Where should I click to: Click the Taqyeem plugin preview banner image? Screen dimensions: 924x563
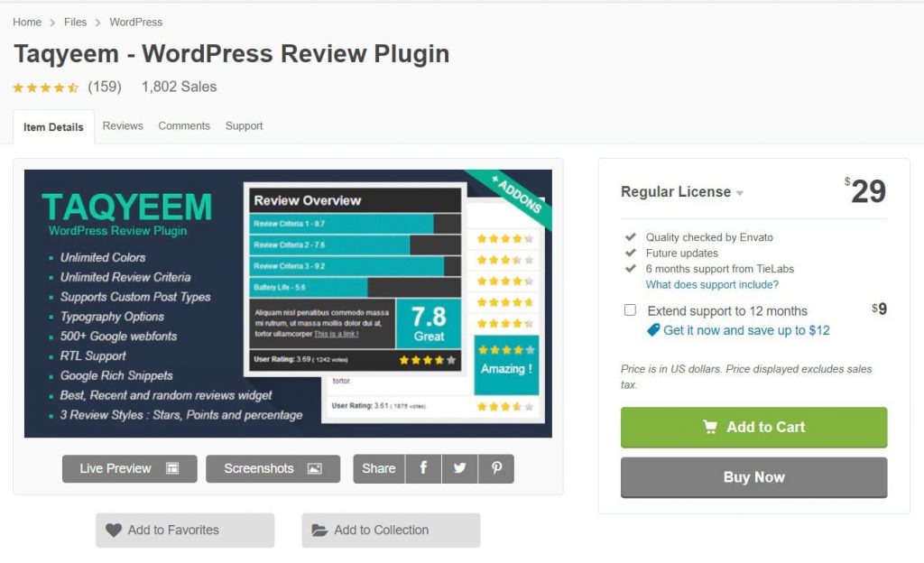coord(288,303)
